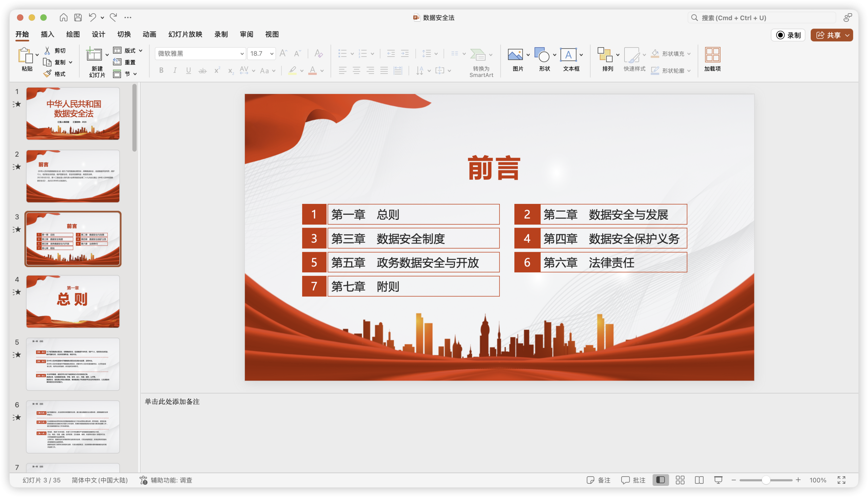The height and width of the screenshot is (497, 868).
Task: Click the Save icon in title bar
Action: click(x=78, y=17)
